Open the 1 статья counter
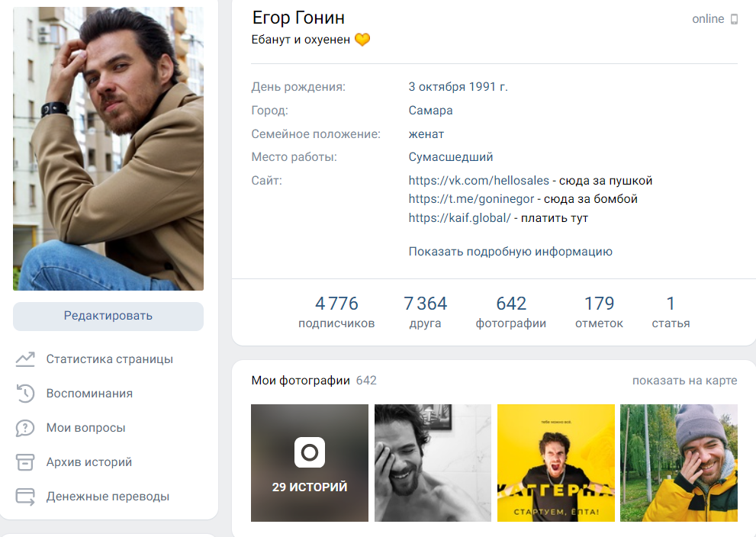This screenshot has height=537, width=756. point(671,312)
